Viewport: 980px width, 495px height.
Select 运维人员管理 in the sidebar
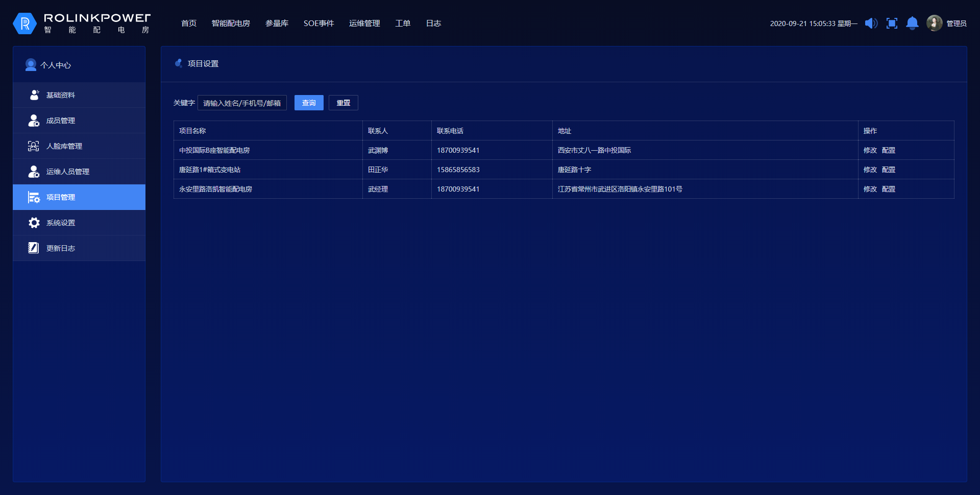click(x=79, y=172)
